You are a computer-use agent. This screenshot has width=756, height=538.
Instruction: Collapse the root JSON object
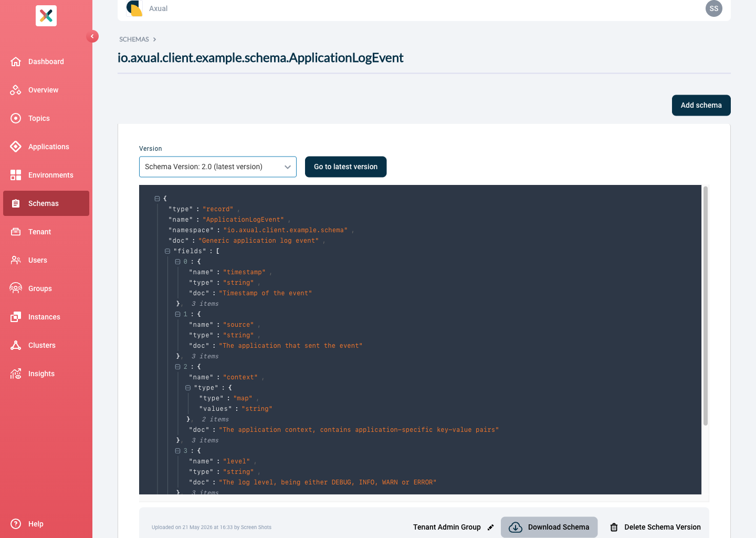[157, 199]
